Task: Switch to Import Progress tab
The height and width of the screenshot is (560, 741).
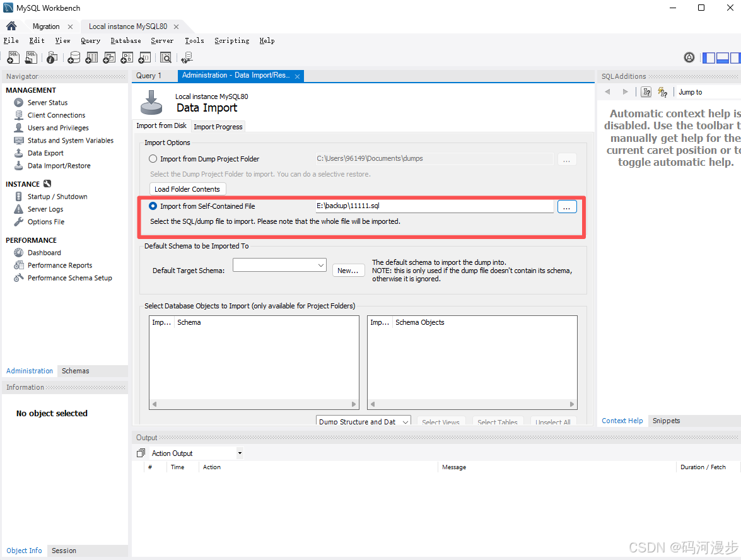Action: pos(218,127)
